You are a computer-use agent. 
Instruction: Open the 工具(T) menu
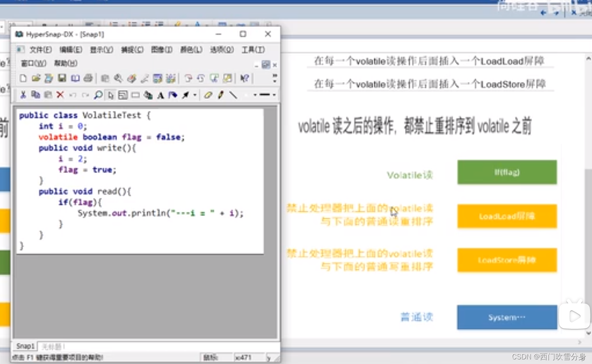pyautogui.click(x=253, y=49)
